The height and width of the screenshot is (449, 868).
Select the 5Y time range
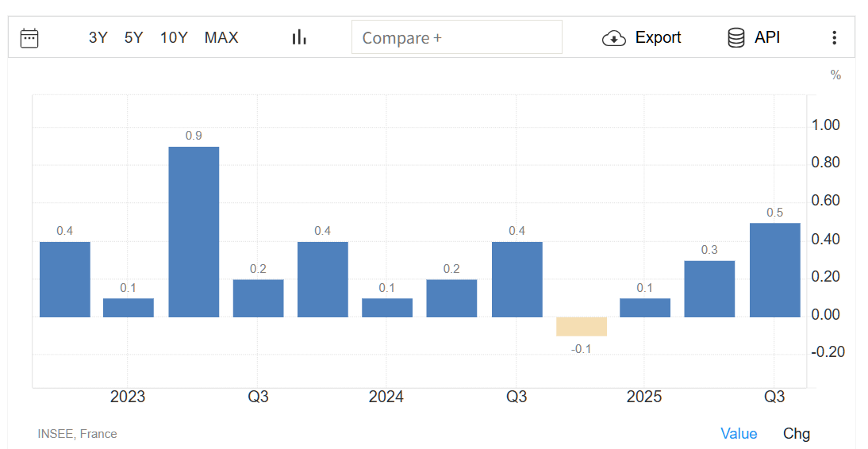[133, 37]
